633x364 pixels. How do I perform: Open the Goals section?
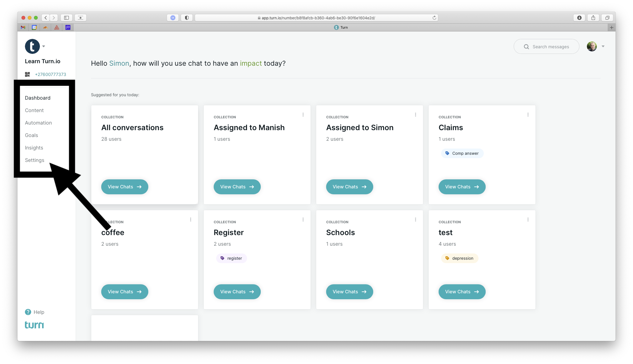pyautogui.click(x=31, y=135)
